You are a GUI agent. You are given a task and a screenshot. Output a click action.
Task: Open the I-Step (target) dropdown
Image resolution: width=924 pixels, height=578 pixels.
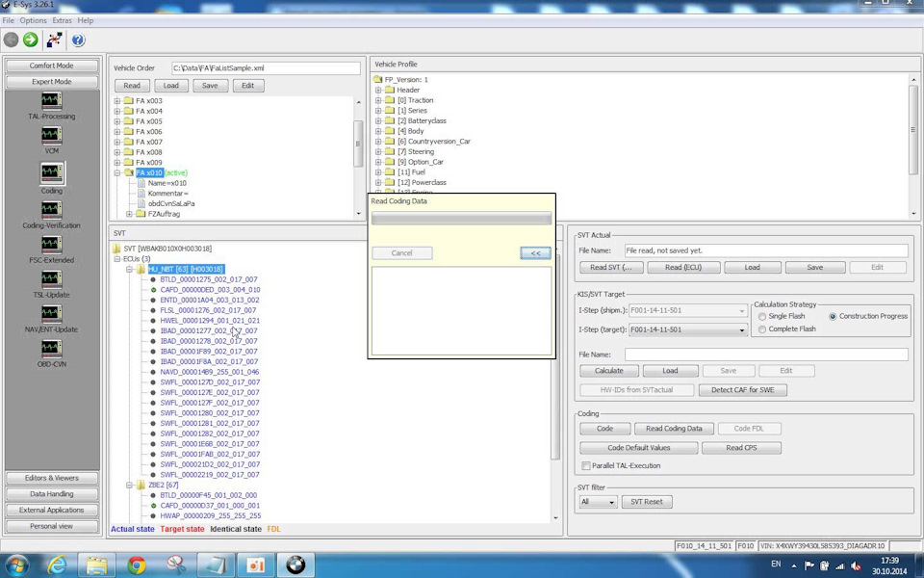[742, 329]
